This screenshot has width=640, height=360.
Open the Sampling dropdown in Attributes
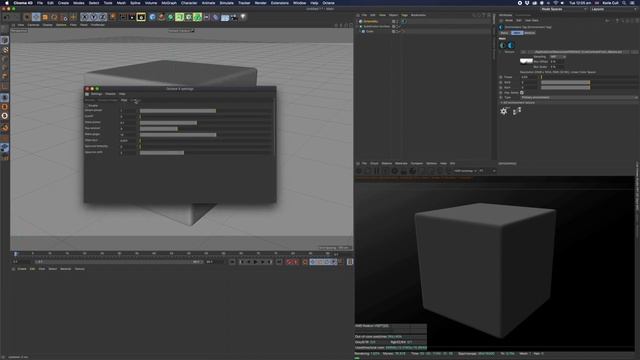pyautogui.click(x=557, y=57)
